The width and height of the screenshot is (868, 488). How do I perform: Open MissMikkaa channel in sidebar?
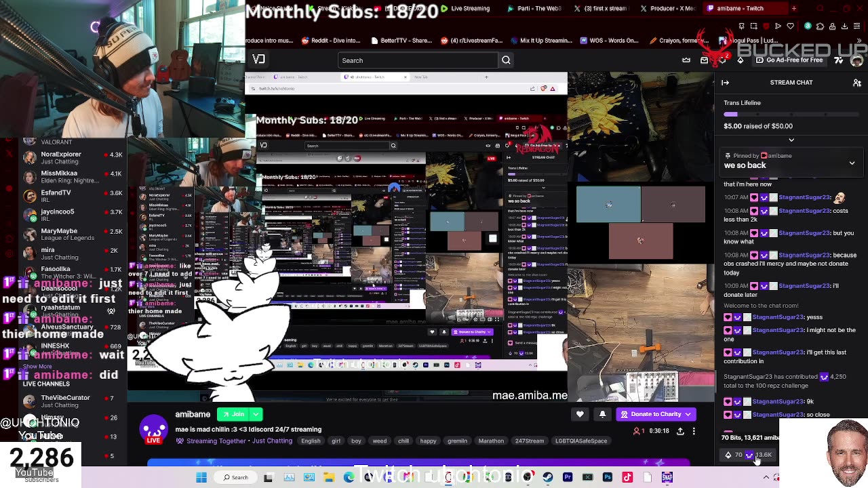coord(73,177)
